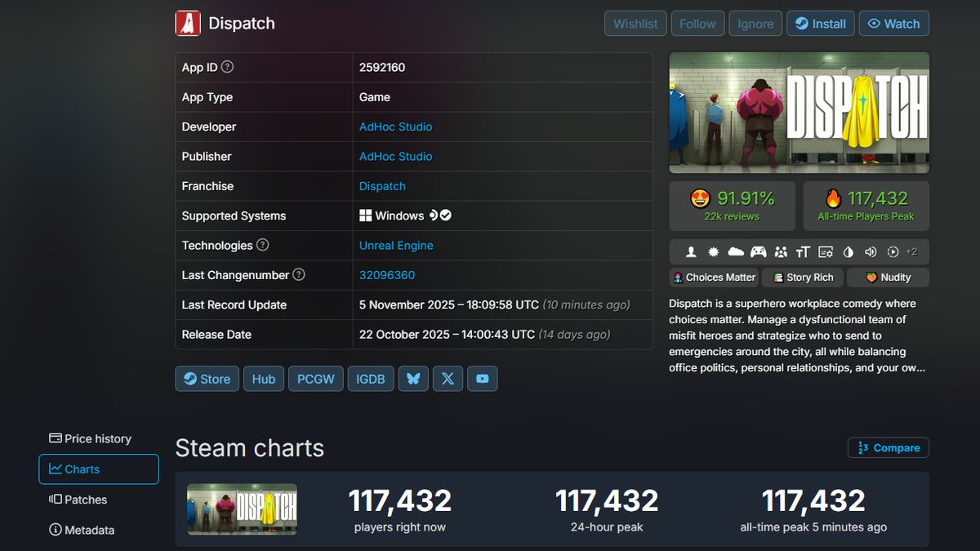Click the Steam Deck verified checkmark icon
This screenshot has width=980, height=551.
tap(446, 216)
